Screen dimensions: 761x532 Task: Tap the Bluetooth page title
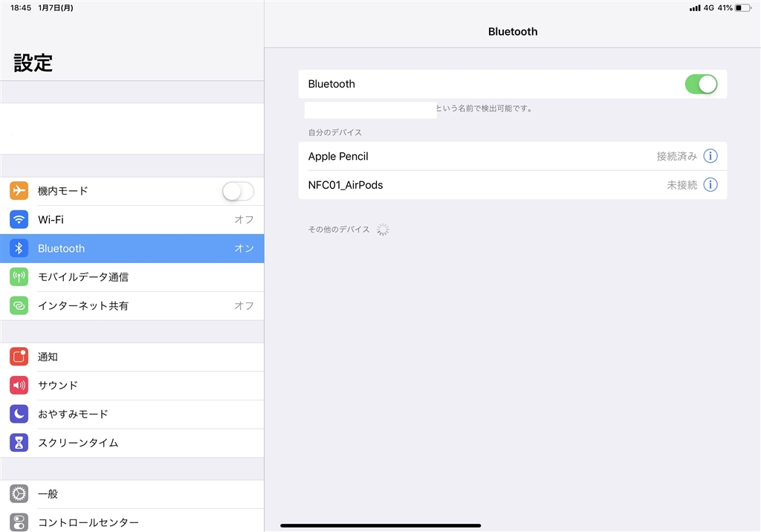pos(513,31)
